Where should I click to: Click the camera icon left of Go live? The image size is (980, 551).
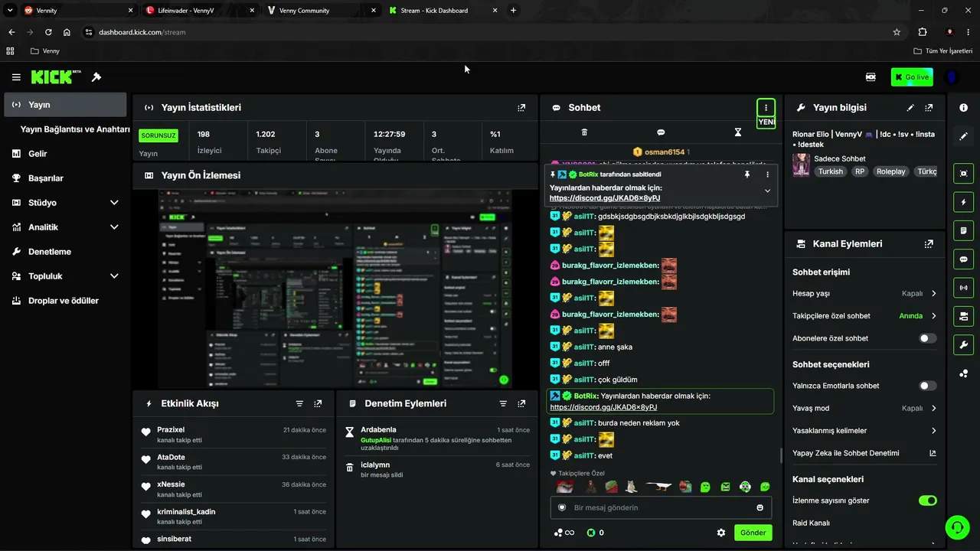871,77
